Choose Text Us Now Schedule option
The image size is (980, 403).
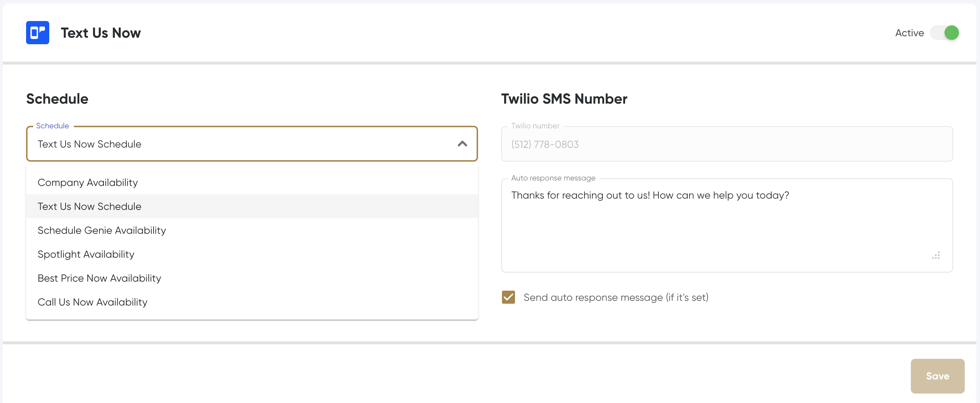point(89,206)
